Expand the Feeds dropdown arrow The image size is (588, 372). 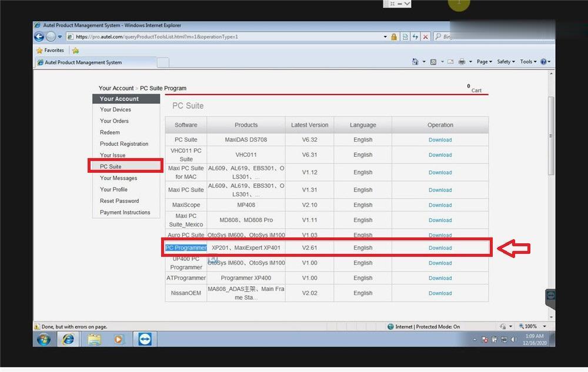[442, 62]
